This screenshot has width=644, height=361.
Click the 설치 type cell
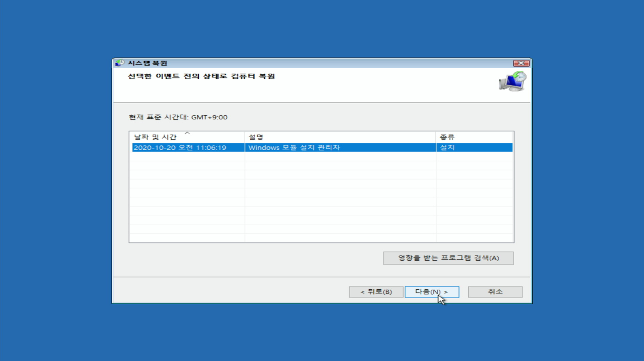click(474, 147)
